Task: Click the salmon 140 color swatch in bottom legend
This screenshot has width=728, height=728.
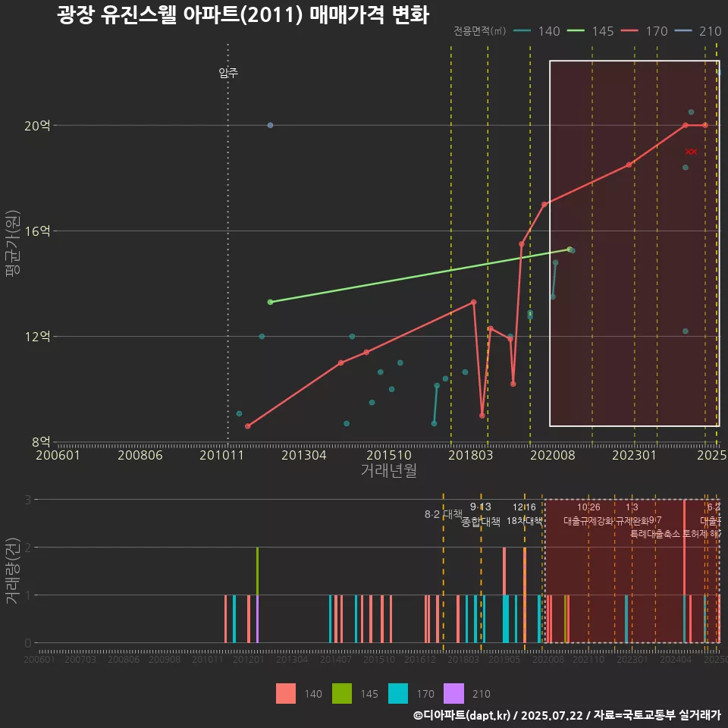Action: tap(287, 694)
